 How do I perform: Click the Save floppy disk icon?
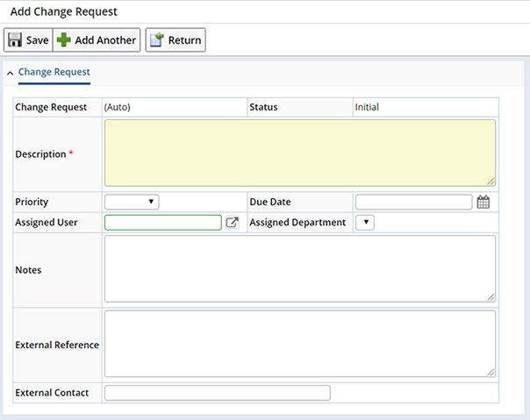(x=15, y=39)
